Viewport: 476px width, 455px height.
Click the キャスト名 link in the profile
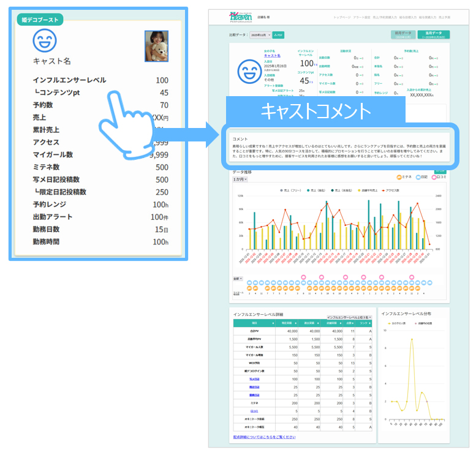272,56
